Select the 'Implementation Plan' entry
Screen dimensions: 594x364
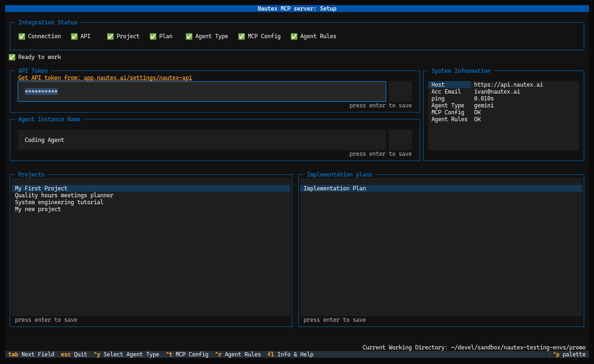[x=334, y=188]
